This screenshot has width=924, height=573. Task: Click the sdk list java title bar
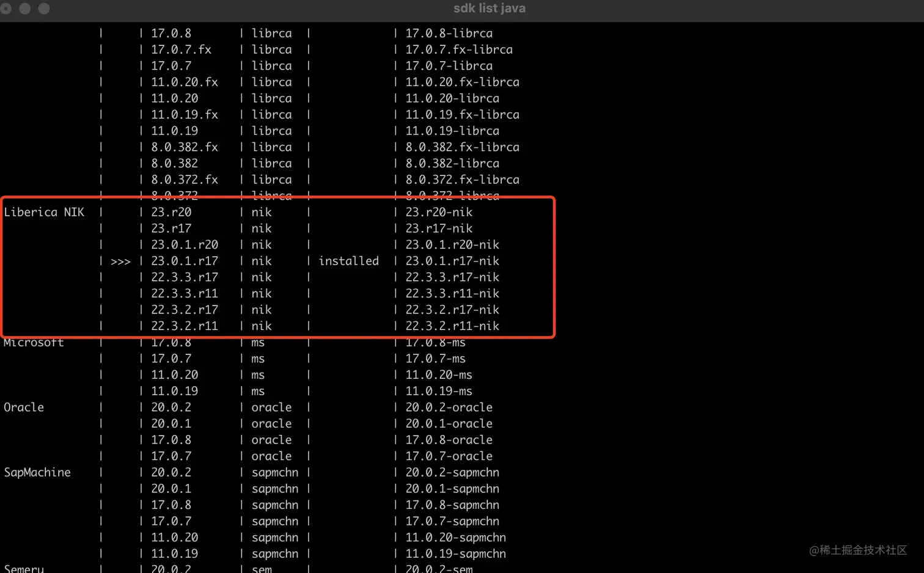tap(489, 8)
